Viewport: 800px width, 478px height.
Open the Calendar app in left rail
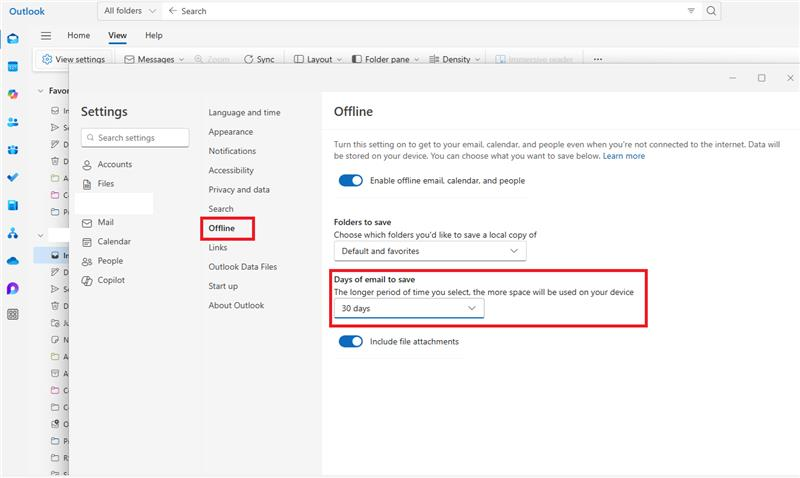click(13, 66)
